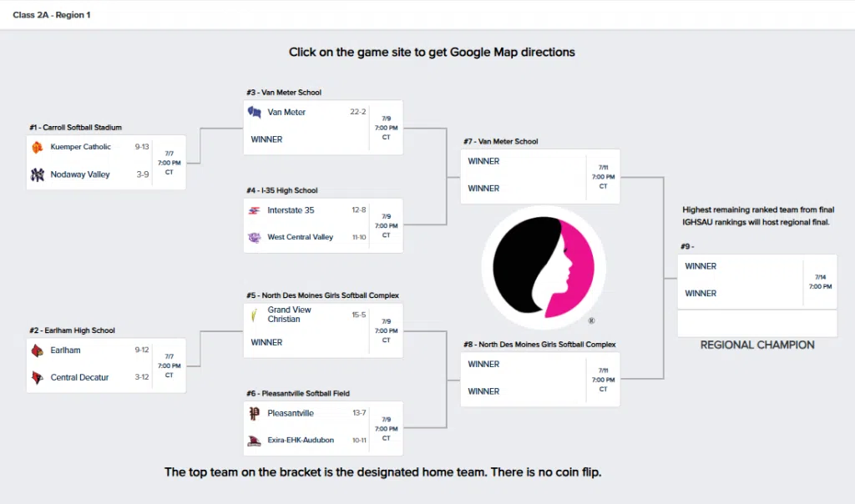Click the Van Meter team logo
The width and height of the screenshot is (855, 504).
(255, 113)
